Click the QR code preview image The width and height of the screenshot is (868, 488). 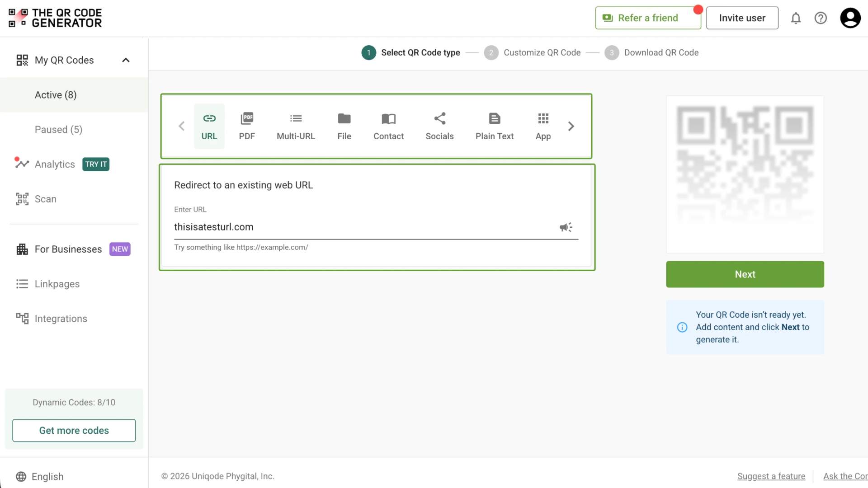pyautogui.click(x=745, y=174)
